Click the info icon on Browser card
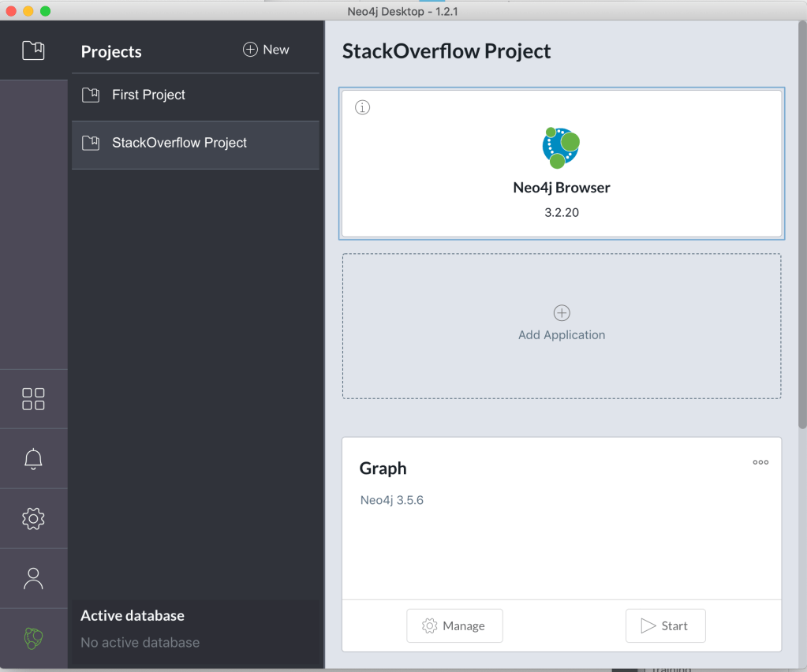 [362, 107]
